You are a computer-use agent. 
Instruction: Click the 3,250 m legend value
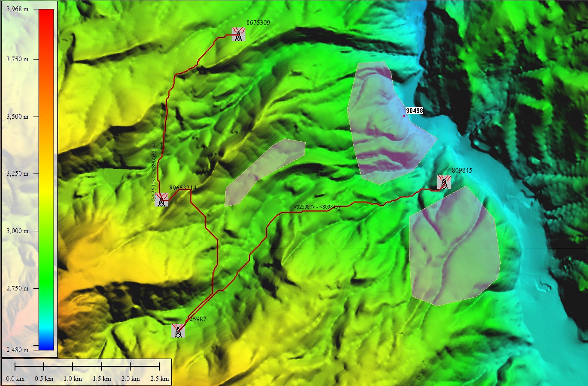click(18, 173)
